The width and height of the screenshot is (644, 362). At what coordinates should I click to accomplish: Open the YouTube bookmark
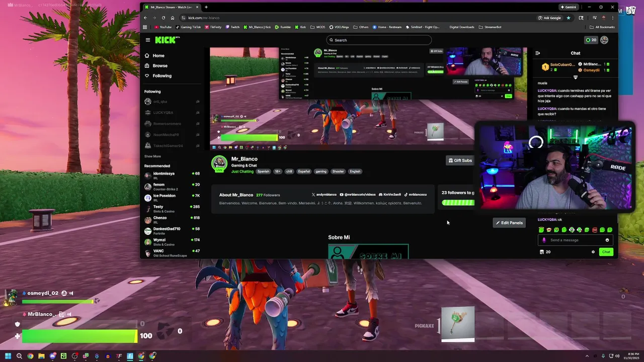coord(163,27)
